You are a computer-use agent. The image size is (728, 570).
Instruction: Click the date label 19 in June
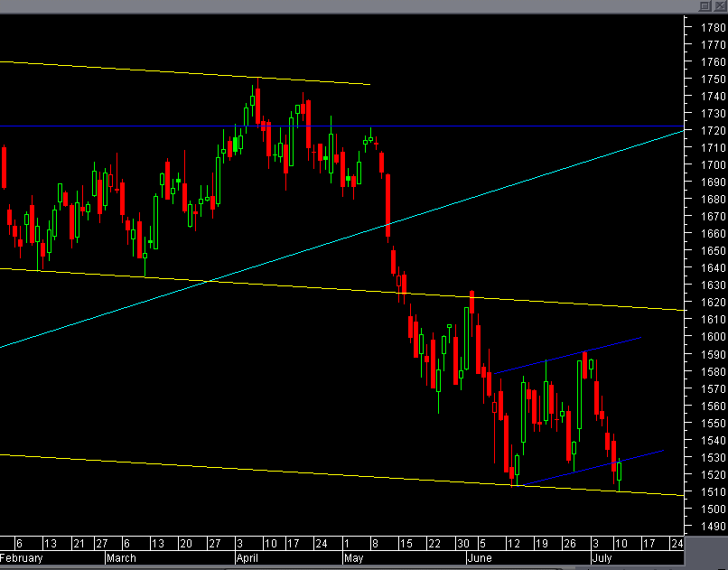(541, 543)
